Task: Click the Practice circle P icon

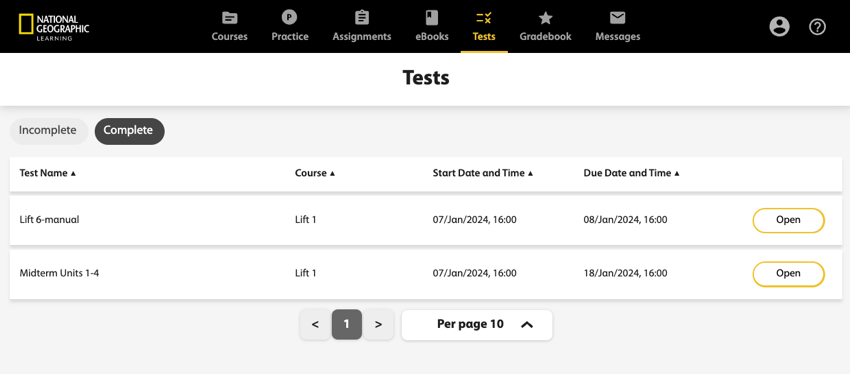Action: pos(289,18)
